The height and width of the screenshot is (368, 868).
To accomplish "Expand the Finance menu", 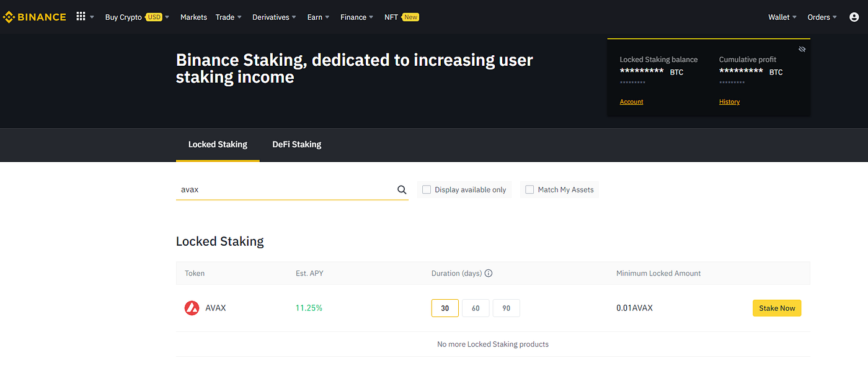I will pos(356,17).
